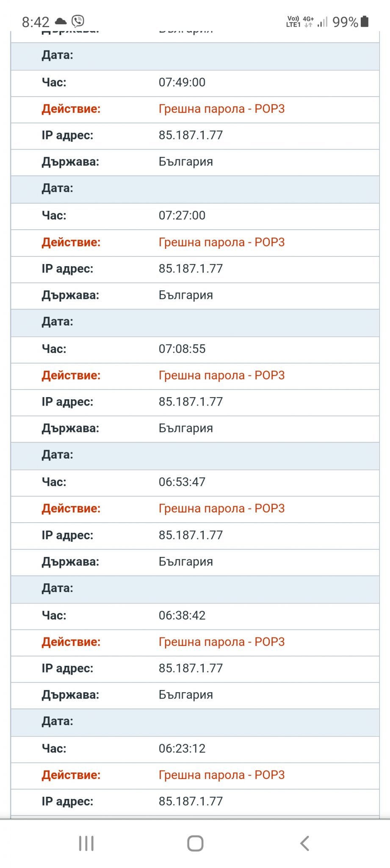Tap the 06:53:47 time value
Screen dimensions: 390x868
pyautogui.click(x=182, y=482)
